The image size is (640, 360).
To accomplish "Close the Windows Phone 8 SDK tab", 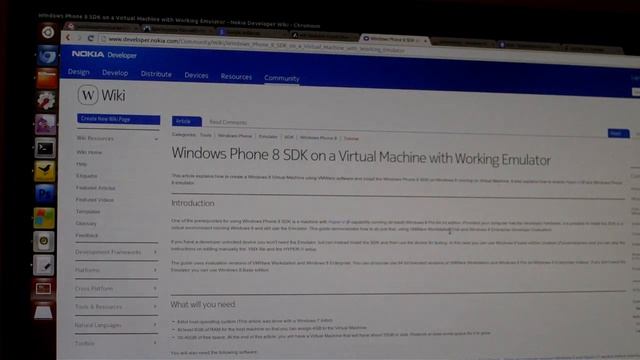I will point(425,40).
